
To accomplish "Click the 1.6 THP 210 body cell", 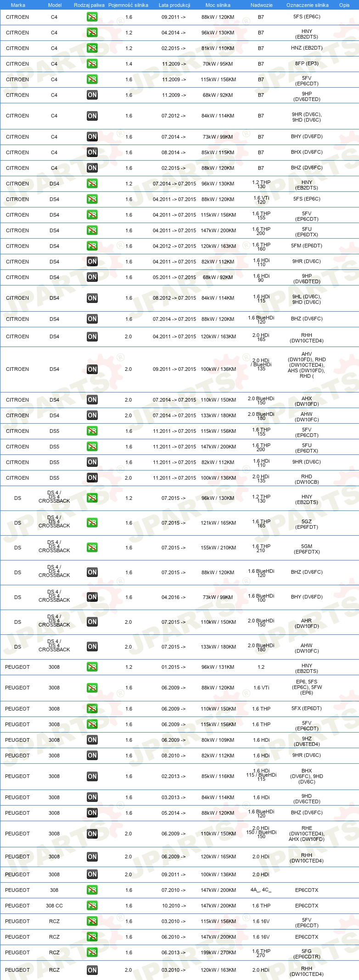I will click(261, 548).
